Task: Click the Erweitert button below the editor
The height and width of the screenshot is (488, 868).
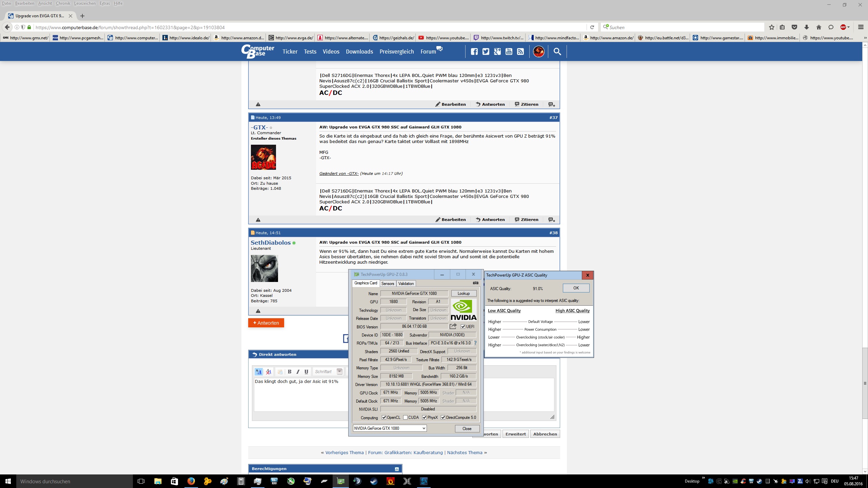Action: pos(515,434)
